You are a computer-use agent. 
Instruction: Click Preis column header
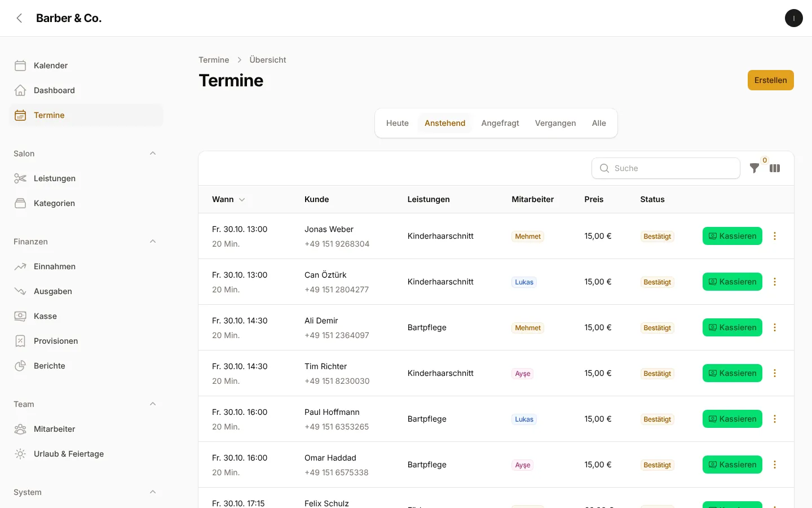point(594,199)
